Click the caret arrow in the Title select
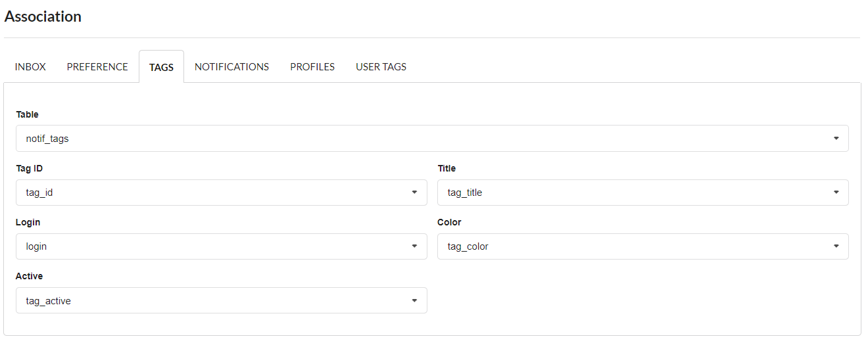868x345 pixels. (x=836, y=193)
